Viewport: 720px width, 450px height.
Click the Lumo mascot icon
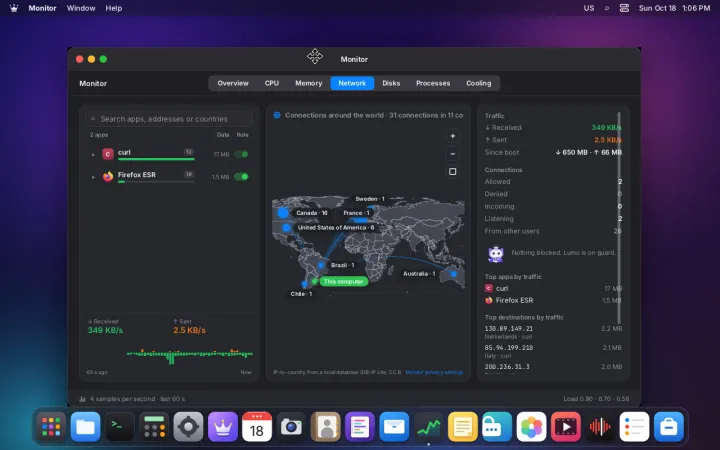click(495, 254)
